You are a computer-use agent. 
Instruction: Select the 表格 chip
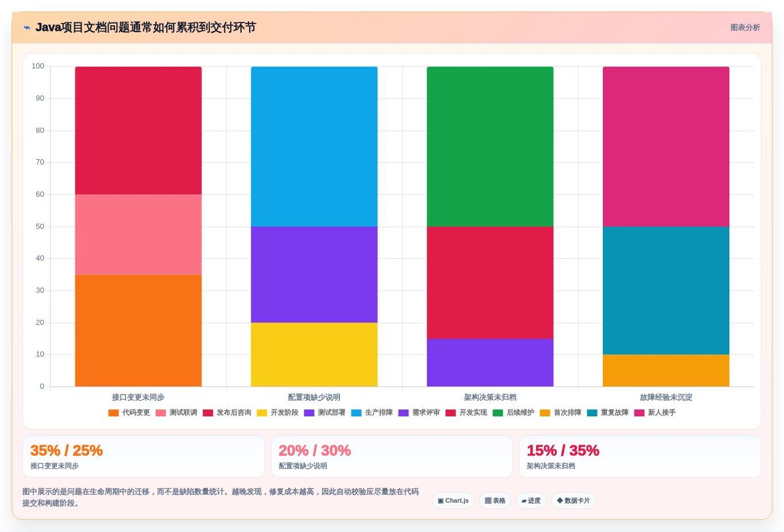495,501
